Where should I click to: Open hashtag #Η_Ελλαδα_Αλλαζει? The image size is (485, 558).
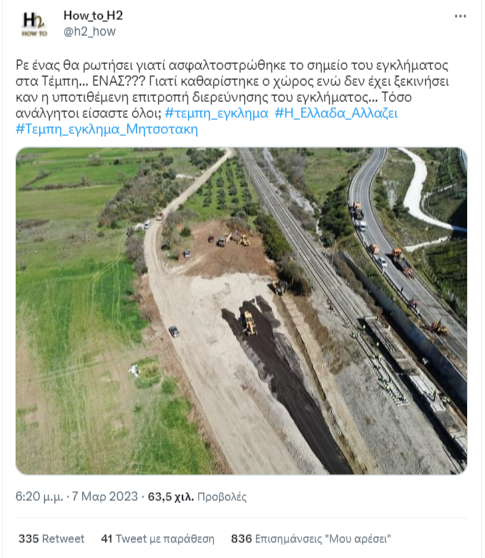[x=336, y=113]
